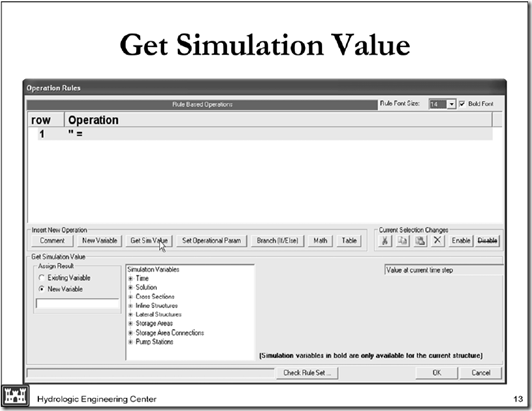Click the Paste selection icon
532x411 pixels.
point(420,241)
